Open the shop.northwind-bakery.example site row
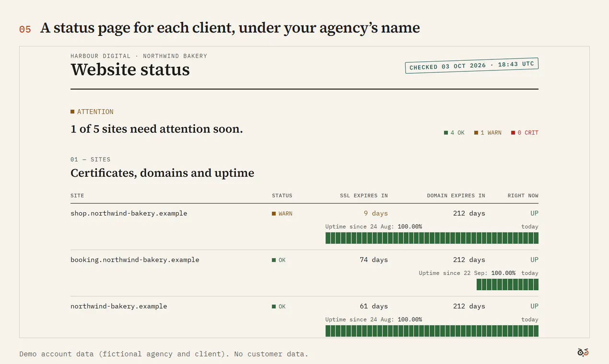The image size is (609, 364). coord(304,227)
